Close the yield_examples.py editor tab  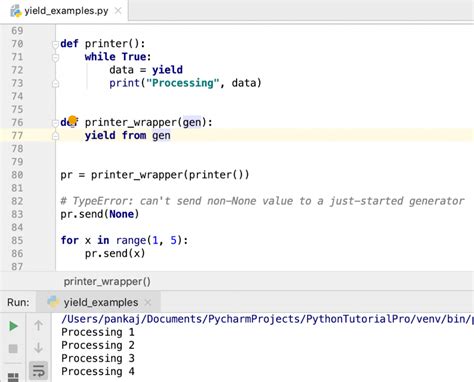coord(118,11)
